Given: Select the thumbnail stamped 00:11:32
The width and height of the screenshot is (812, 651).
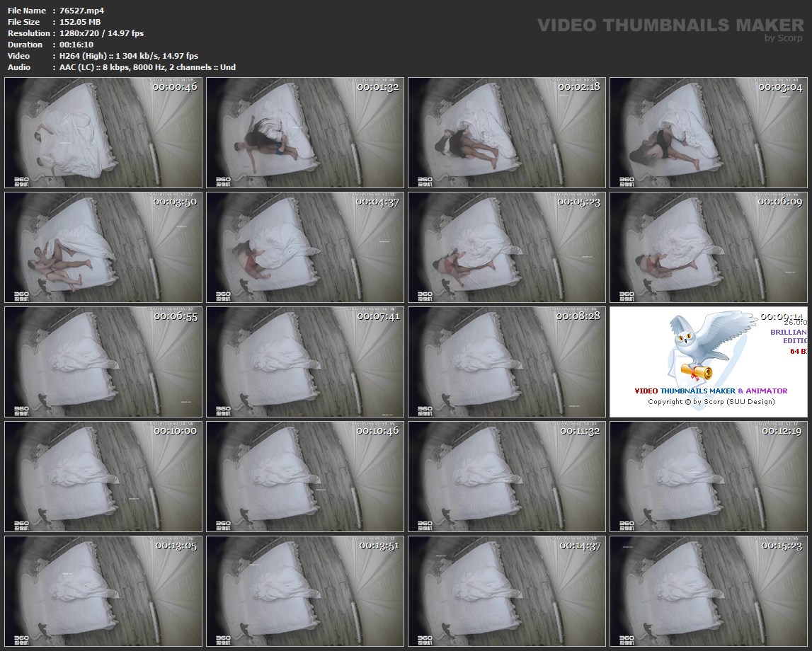Looking at the screenshot, I should pyautogui.click(x=506, y=476).
